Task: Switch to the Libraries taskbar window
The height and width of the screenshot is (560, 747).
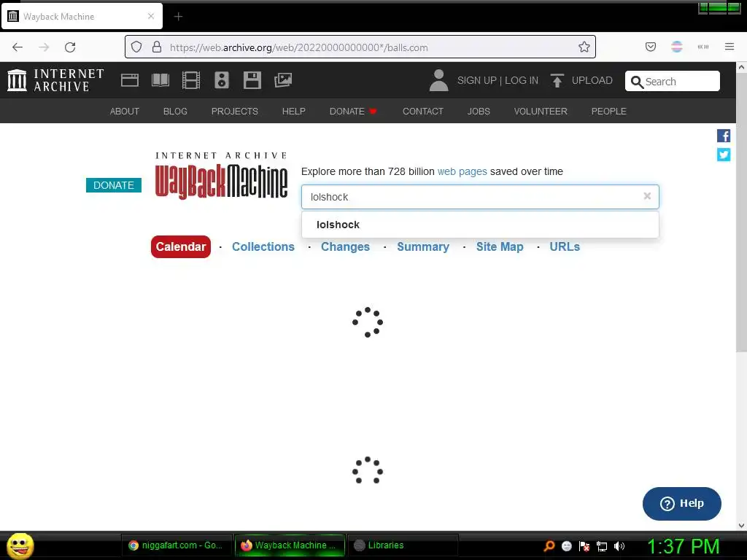Action: 403,545
